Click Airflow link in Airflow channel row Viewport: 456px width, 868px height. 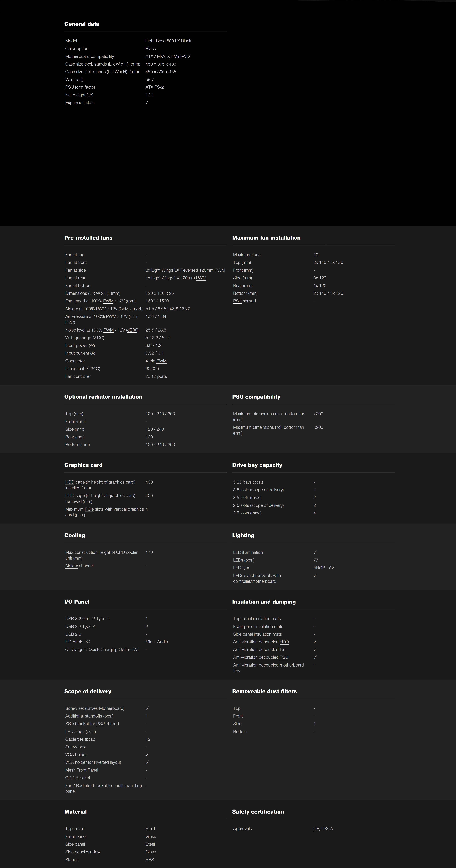tap(71, 566)
